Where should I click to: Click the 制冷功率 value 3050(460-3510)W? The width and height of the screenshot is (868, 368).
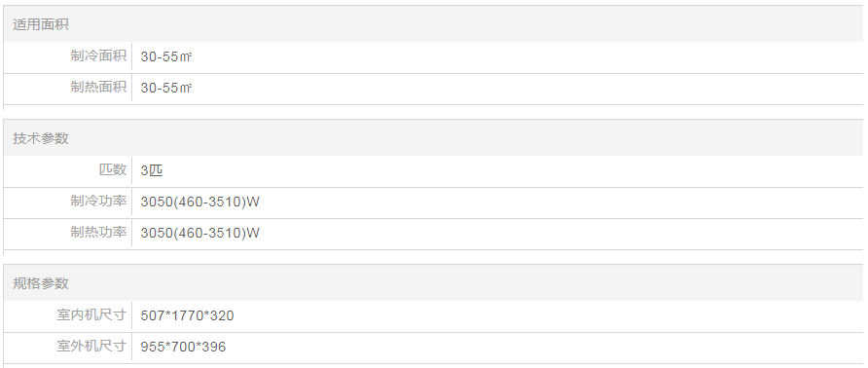(199, 202)
